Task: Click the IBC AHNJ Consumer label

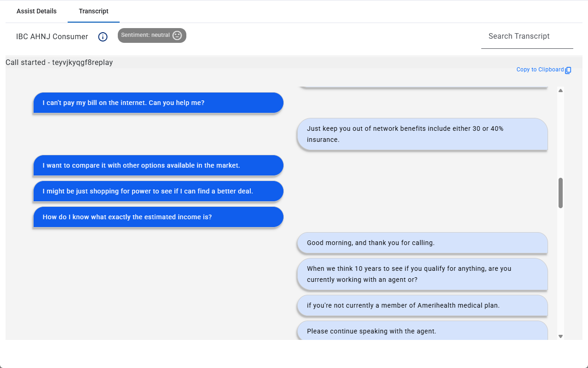Action: click(52, 37)
